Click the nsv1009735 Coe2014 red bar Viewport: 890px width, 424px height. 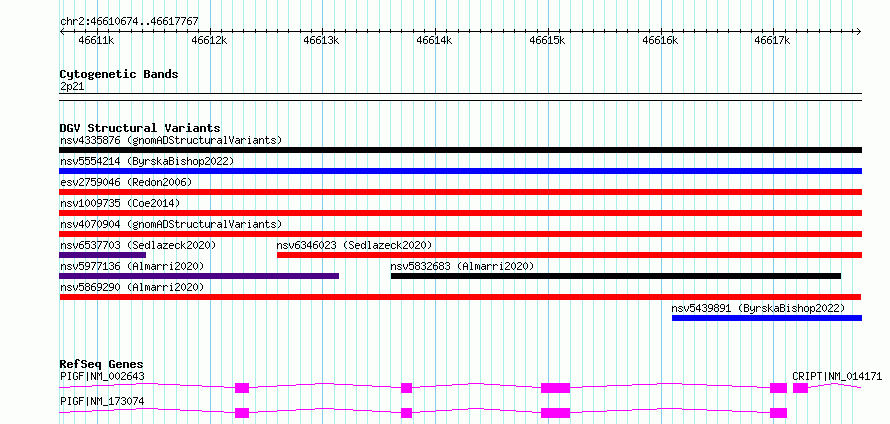[460, 213]
